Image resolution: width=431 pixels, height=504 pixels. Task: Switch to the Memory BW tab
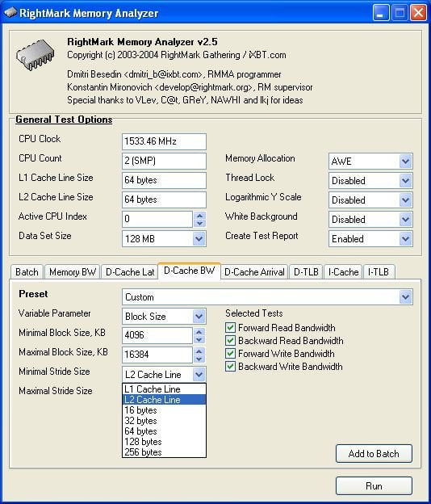[73, 272]
